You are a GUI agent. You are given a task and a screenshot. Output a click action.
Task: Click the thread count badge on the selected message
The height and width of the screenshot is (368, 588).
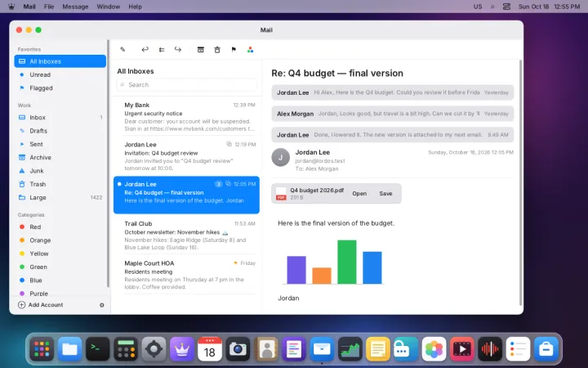click(218, 184)
